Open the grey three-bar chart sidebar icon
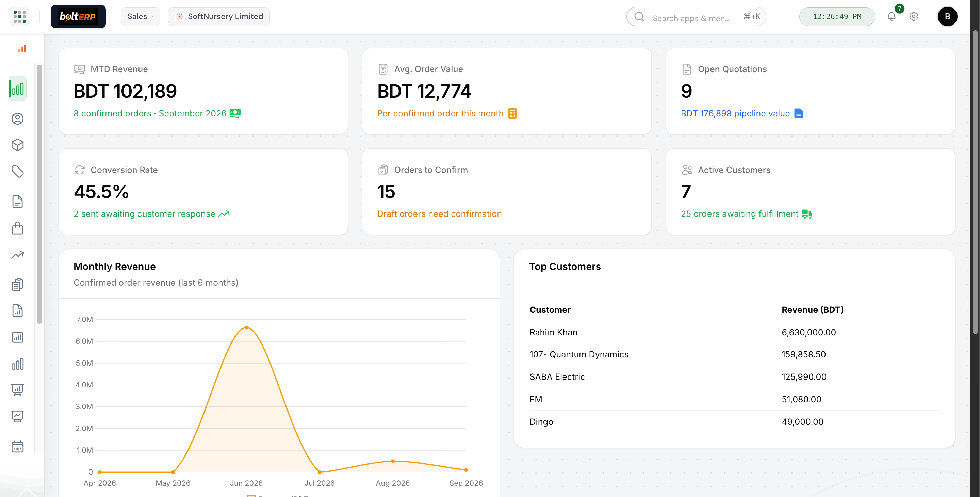 [x=17, y=364]
